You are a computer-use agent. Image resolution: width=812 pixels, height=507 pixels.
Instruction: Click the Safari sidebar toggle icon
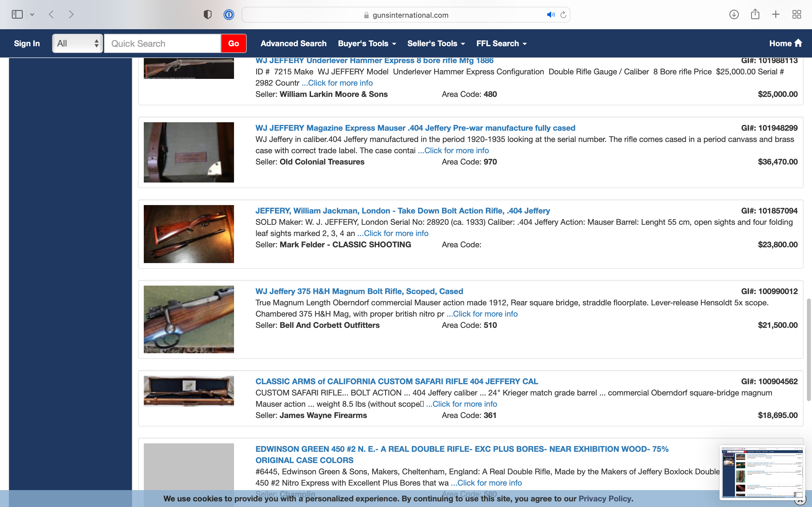pos(17,14)
